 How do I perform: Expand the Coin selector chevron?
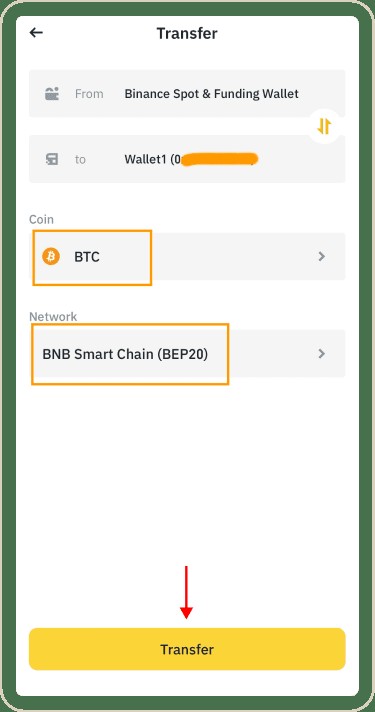click(322, 257)
